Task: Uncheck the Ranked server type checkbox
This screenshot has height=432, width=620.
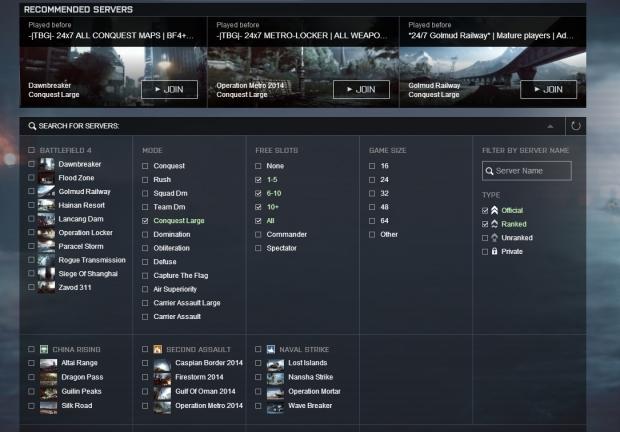Action: 485,224
